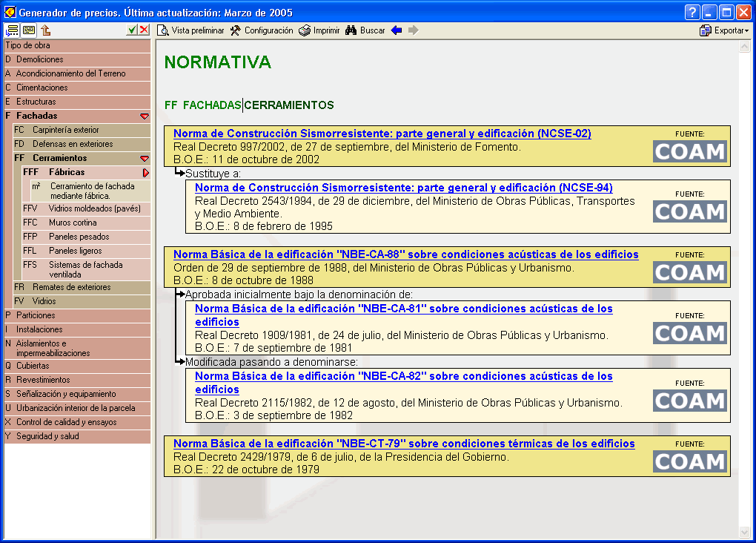
Task: Click Imprimir printer button
Action: pos(319,30)
